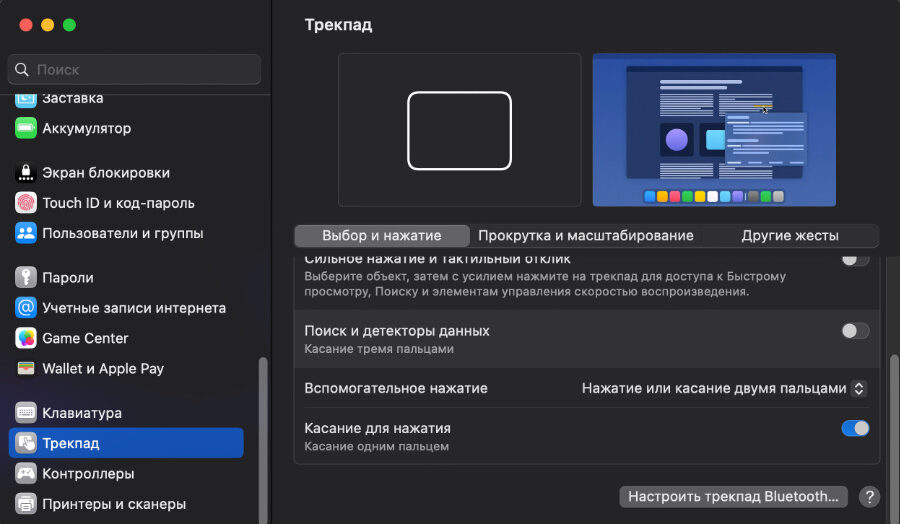Screen dimensions: 900x524
Task: Open the Пароли key icon
Action: point(25,277)
